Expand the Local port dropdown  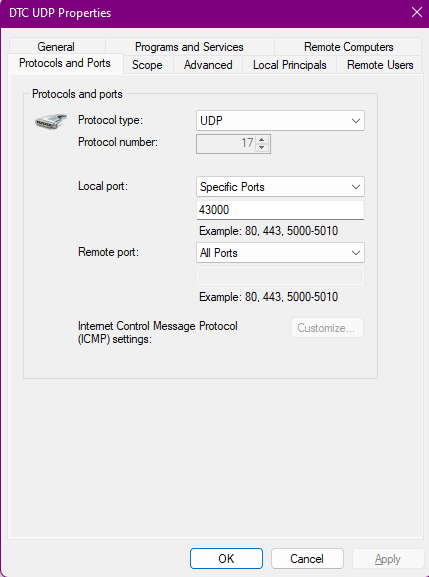pos(280,187)
